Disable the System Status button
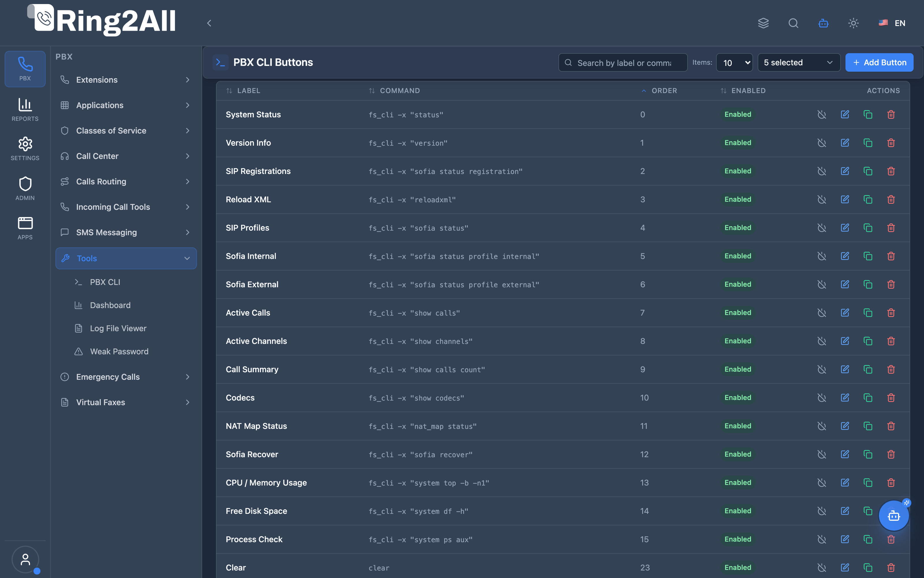Image resolution: width=924 pixels, height=578 pixels. 822,114
